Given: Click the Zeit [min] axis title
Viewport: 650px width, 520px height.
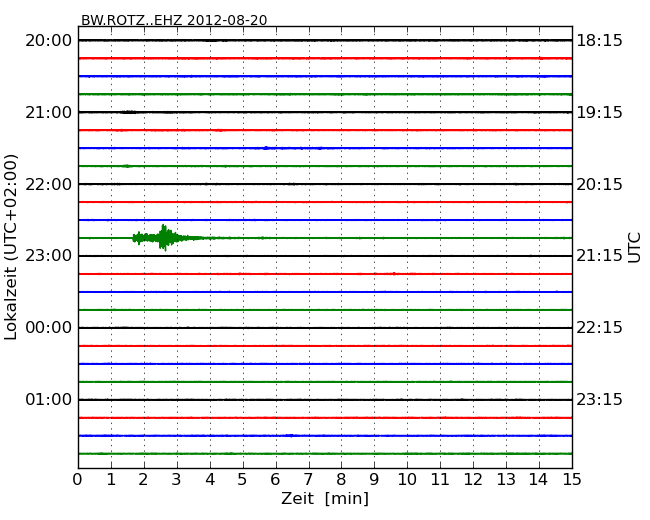Looking at the screenshot, I should click(325, 498).
